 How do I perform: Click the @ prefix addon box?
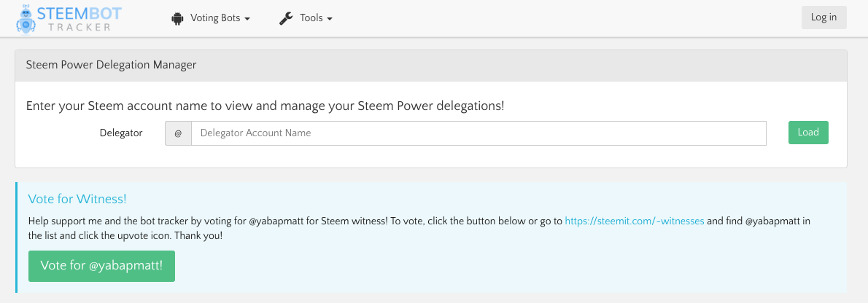click(x=178, y=133)
